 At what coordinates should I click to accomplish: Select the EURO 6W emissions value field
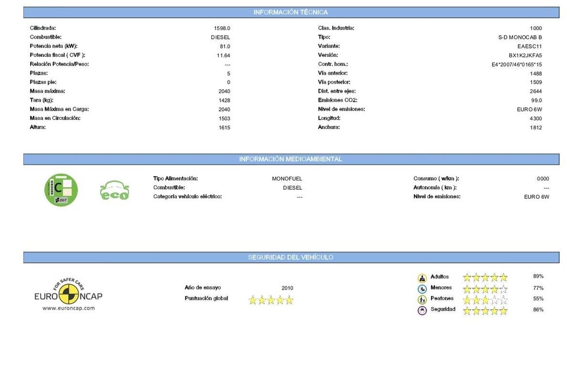pos(537,196)
